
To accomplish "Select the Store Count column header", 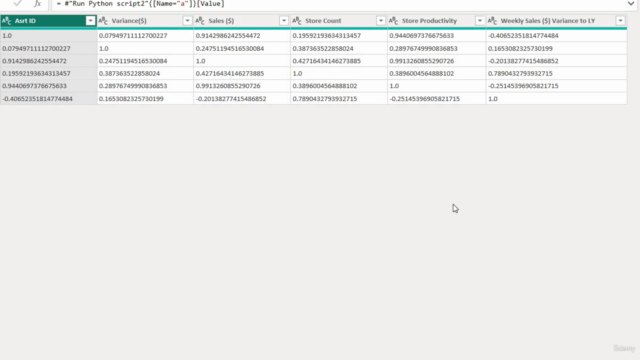I will point(323,21).
